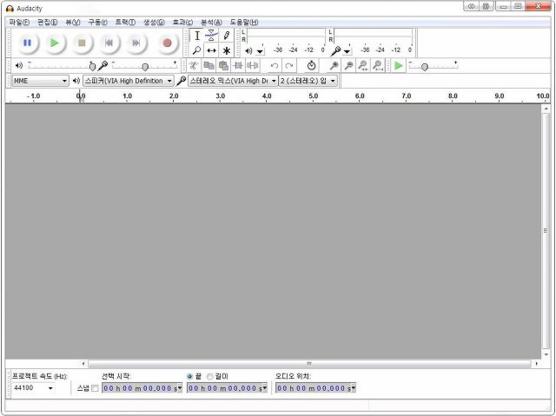Open the 생성 menu
The image size is (556, 416).
click(154, 22)
